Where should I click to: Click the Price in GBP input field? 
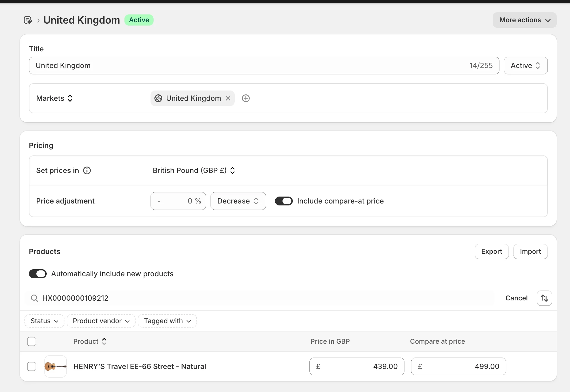pos(357,366)
